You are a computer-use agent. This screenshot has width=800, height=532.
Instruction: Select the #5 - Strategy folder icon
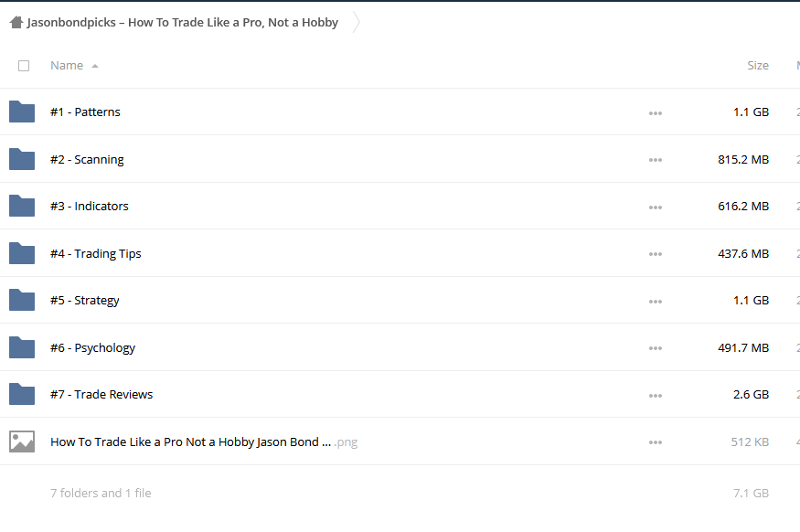[x=22, y=301]
